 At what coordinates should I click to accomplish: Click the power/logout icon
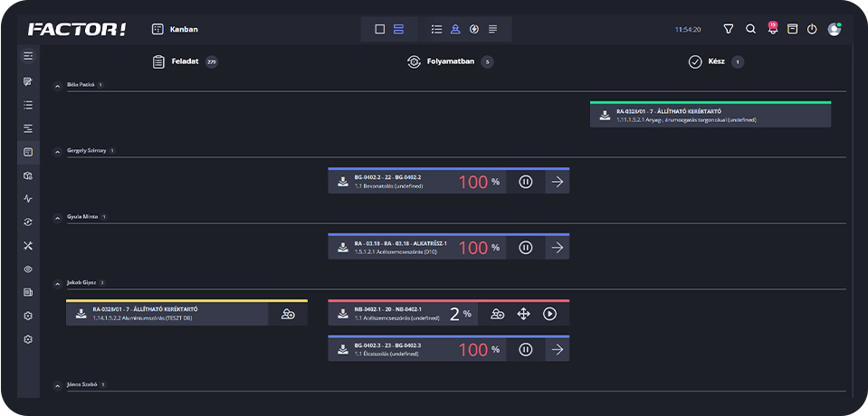click(812, 29)
